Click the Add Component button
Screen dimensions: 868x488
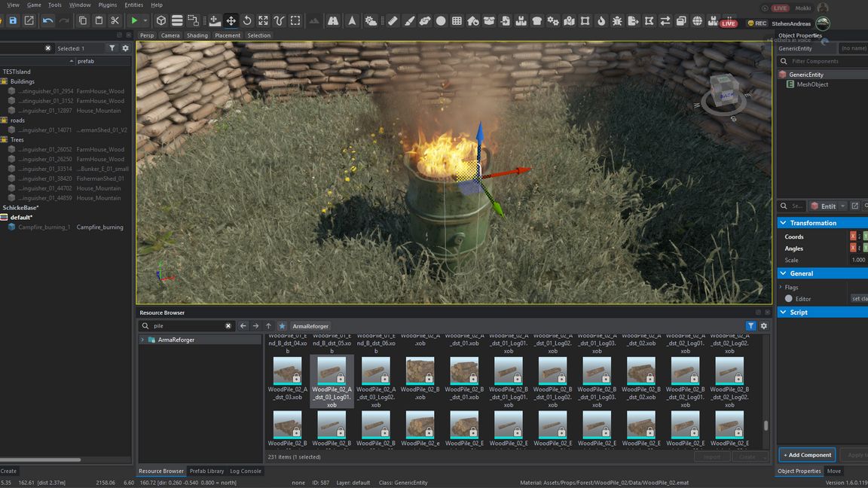click(807, 455)
